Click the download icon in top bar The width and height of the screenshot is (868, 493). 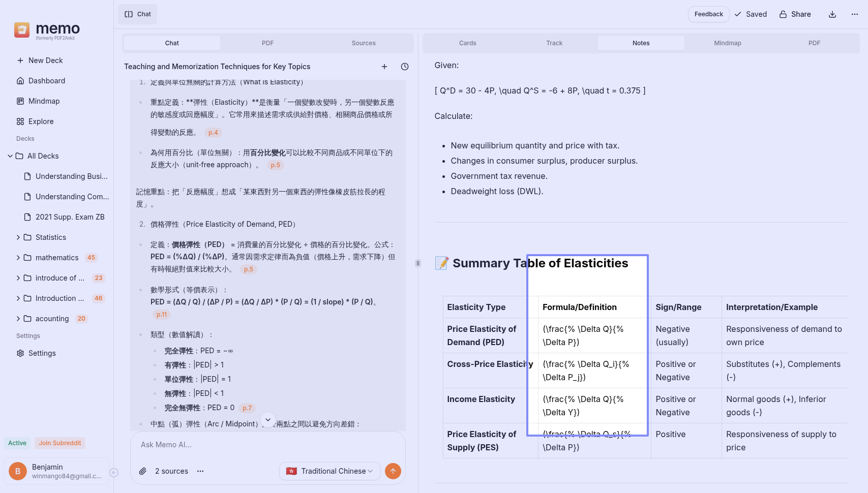(832, 14)
